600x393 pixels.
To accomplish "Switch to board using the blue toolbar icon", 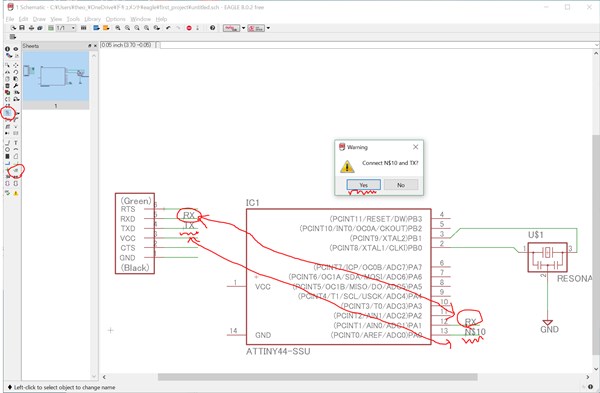I will pos(96,28).
